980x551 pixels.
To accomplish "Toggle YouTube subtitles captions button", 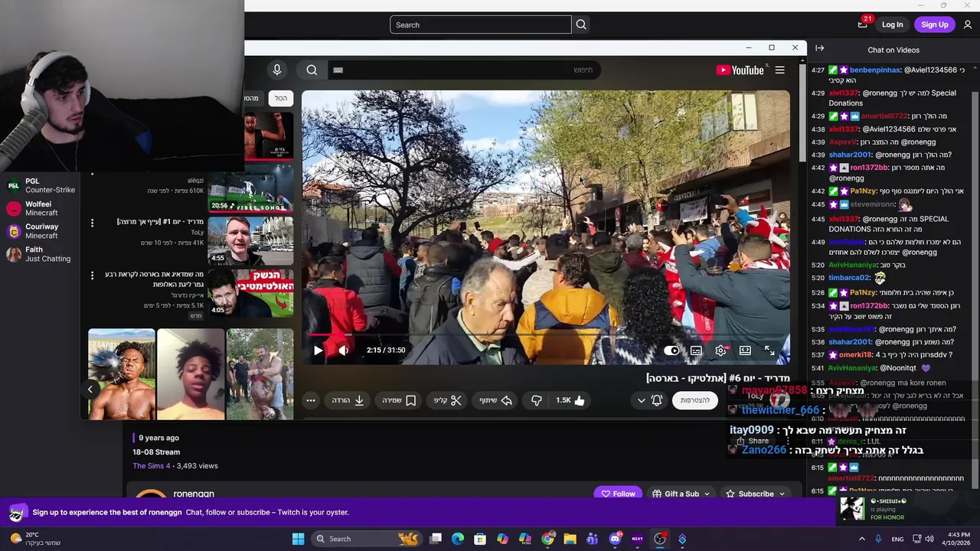I will (696, 350).
